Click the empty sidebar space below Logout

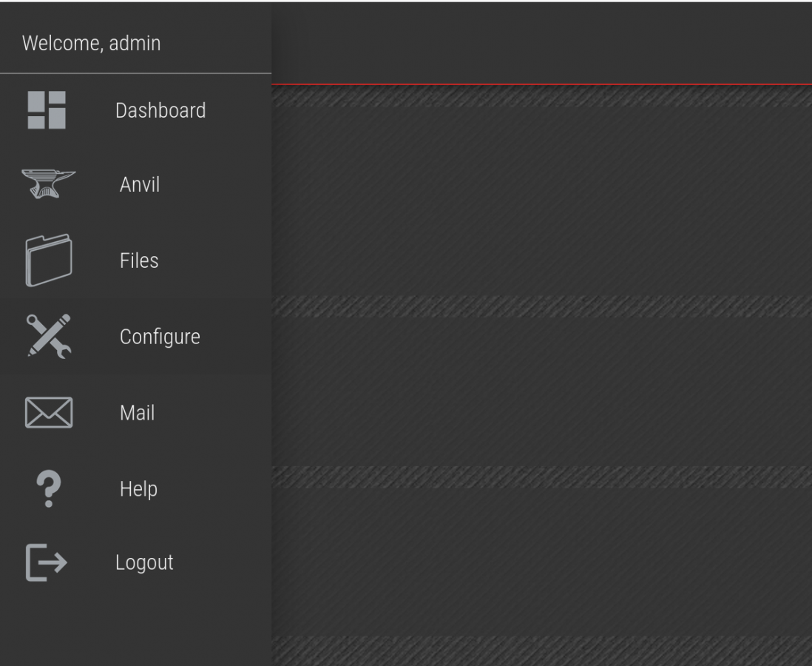(x=135, y=629)
